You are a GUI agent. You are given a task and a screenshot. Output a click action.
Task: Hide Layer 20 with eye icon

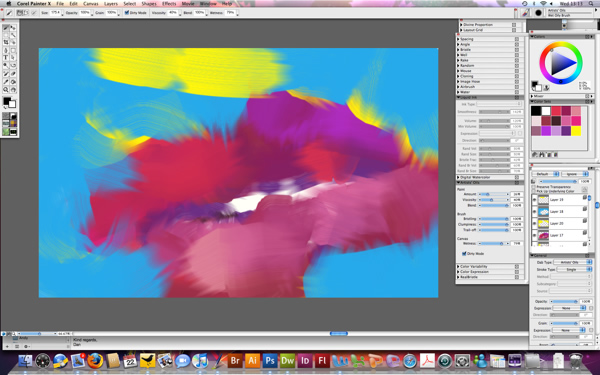click(535, 223)
